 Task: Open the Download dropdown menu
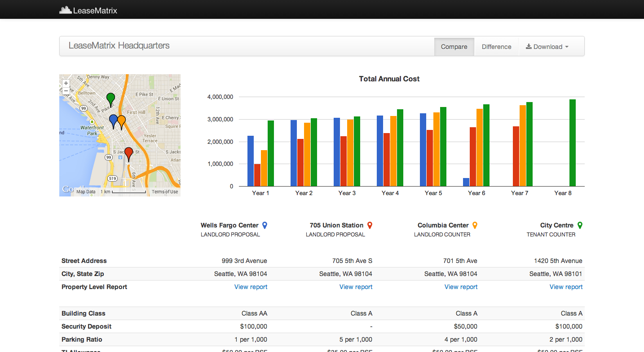point(547,47)
